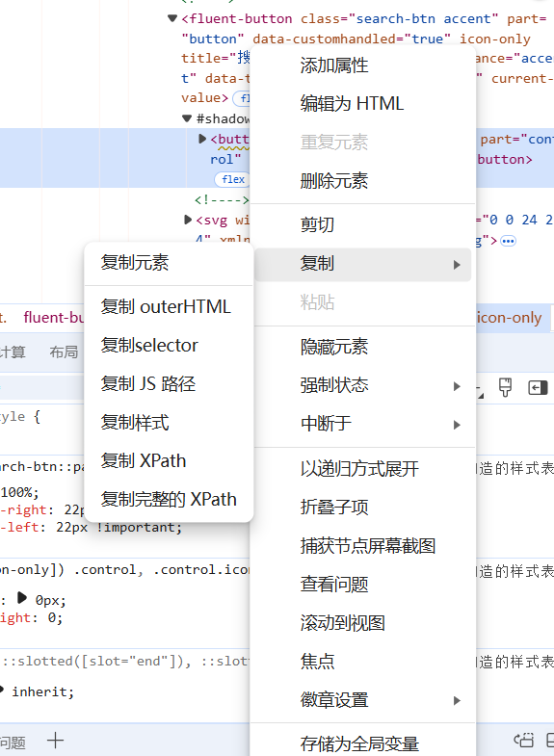This screenshot has width=554, height=756.
Task: Click the plus icon in the bottom drawer
Action: coord(55,740)
